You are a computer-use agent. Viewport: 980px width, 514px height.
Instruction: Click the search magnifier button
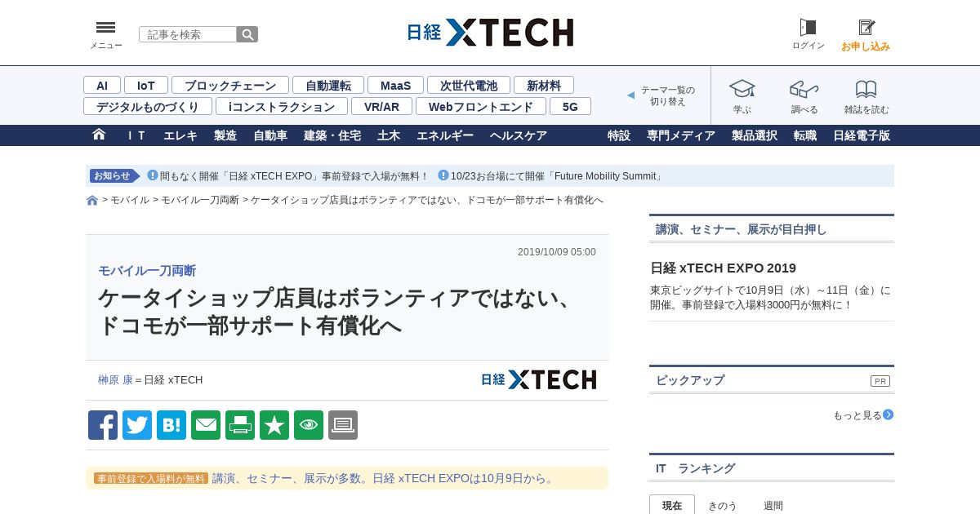pos(247,34)
